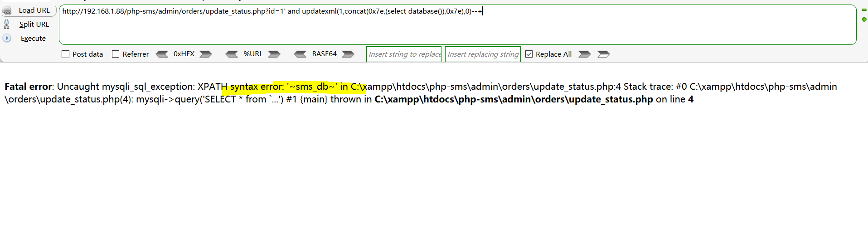Click the Execute play icon
Viewport: 868px width, 233px height.
[7, 38]
